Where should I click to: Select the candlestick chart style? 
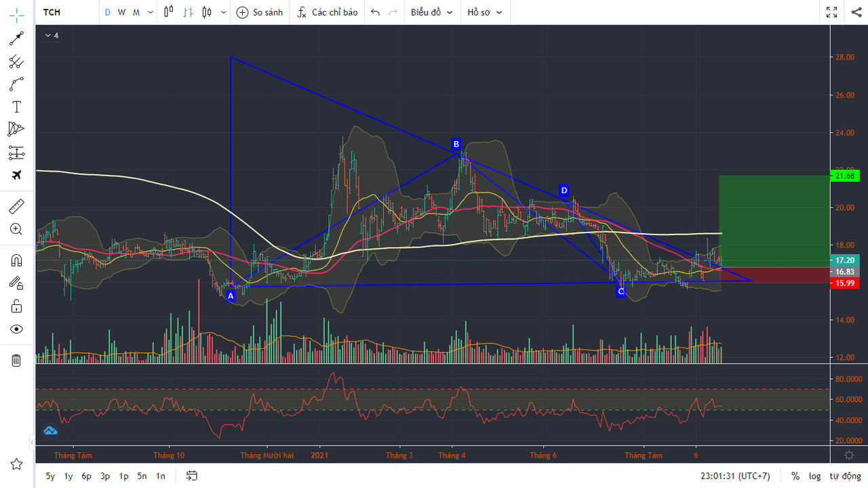pyautogui.click(x=169, y=12)
